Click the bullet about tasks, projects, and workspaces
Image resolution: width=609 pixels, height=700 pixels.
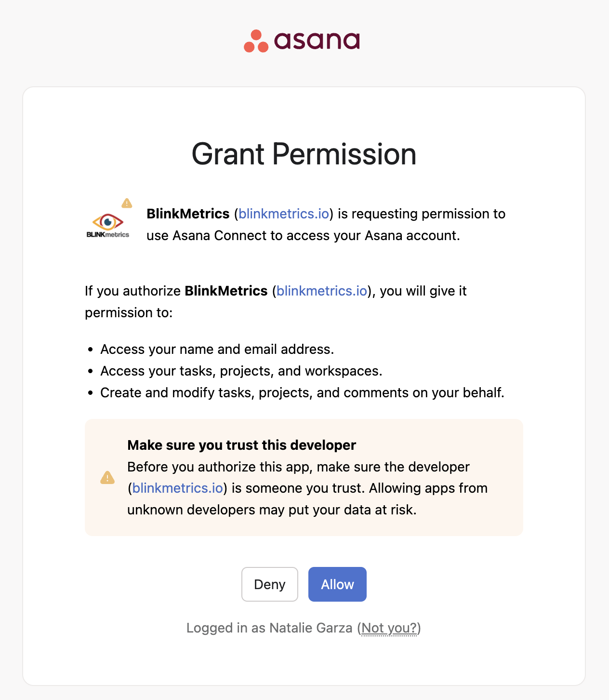pos(241,371)
